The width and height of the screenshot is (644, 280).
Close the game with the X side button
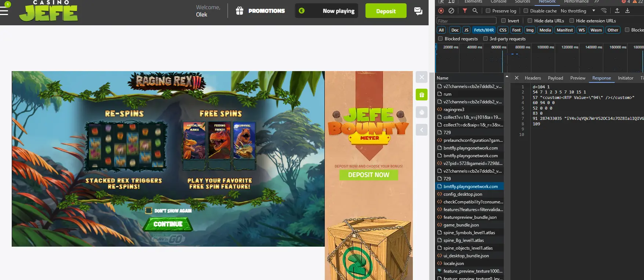tap(422, 77)
